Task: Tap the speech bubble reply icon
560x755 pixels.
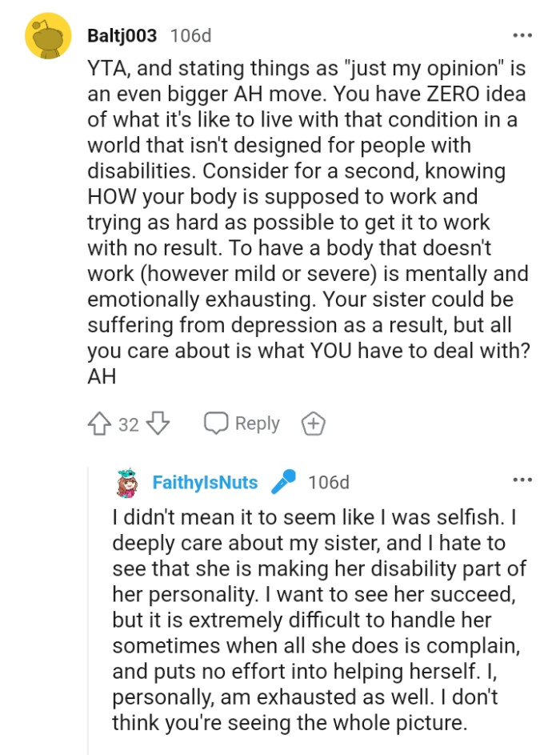Action: click(x=214, y=424)
